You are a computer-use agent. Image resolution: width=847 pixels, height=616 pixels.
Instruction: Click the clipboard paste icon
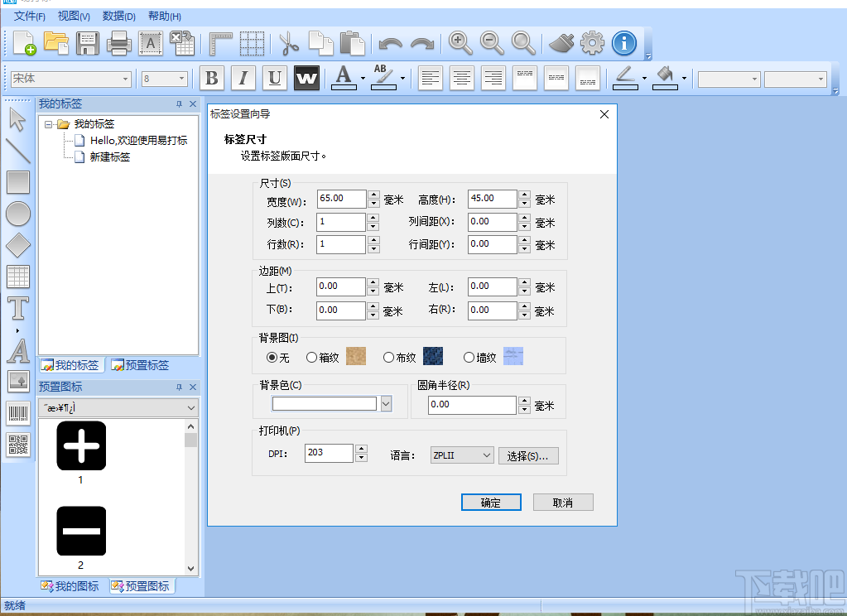352,43
